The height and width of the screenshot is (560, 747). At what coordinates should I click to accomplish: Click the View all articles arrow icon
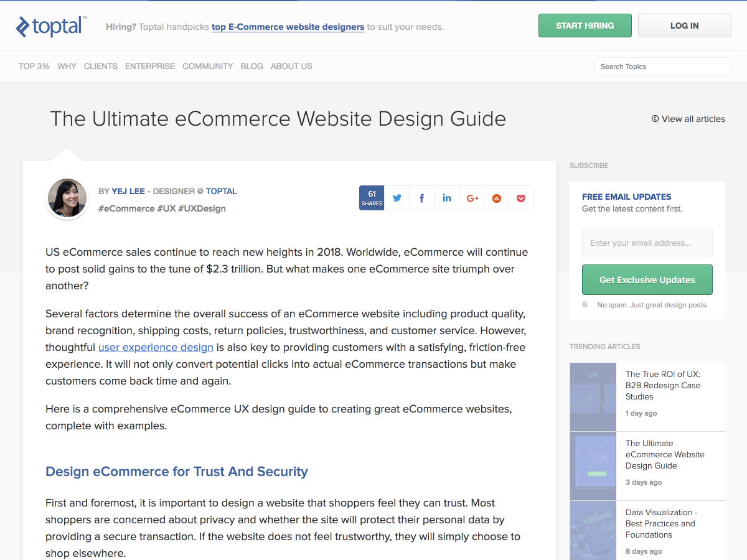655,119
